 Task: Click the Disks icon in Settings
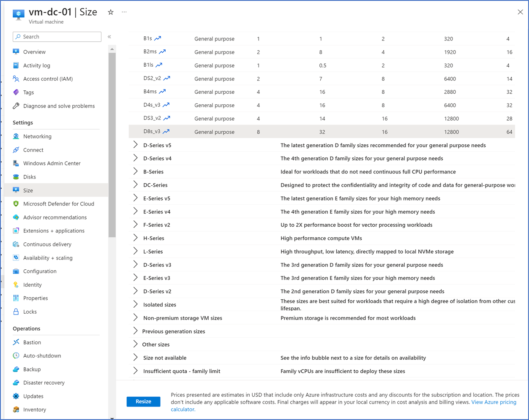point(16,177)
